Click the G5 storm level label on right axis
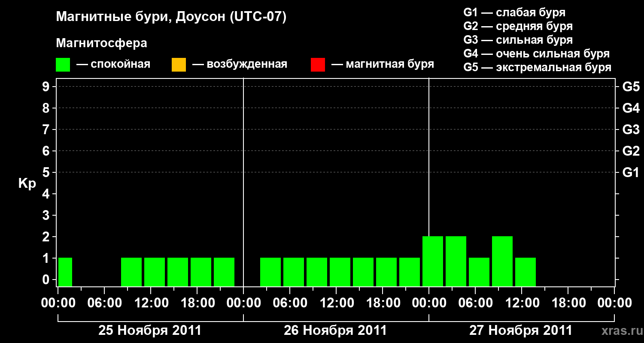This screenshot has height=343, width=644. (631, 87)
